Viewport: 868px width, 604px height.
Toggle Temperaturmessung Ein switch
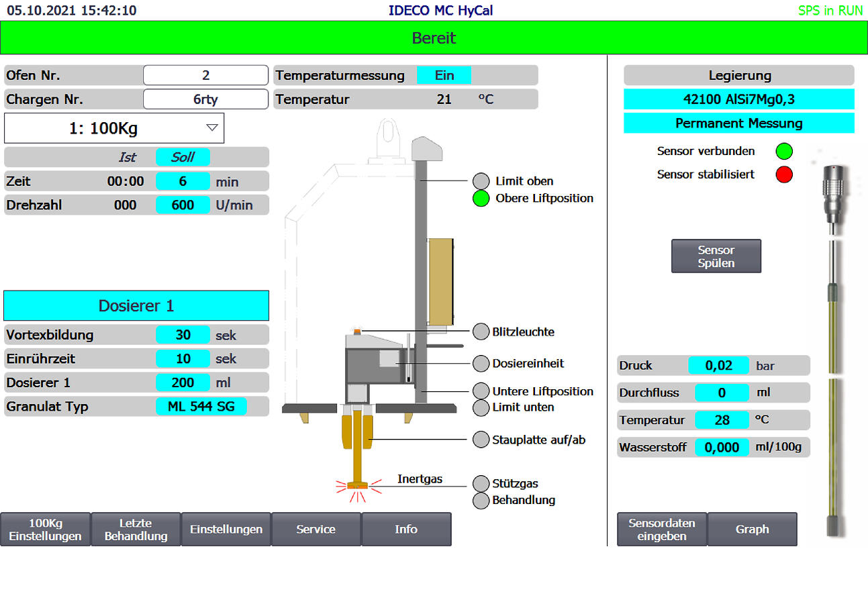[x=444, y=75]
